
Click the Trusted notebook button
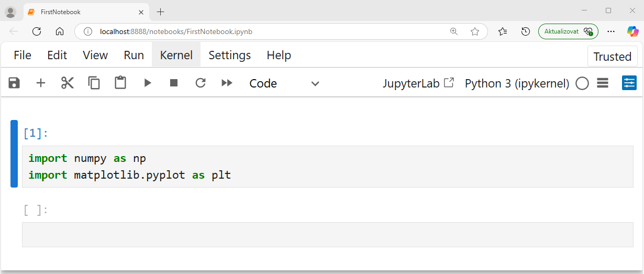(612, 57)
